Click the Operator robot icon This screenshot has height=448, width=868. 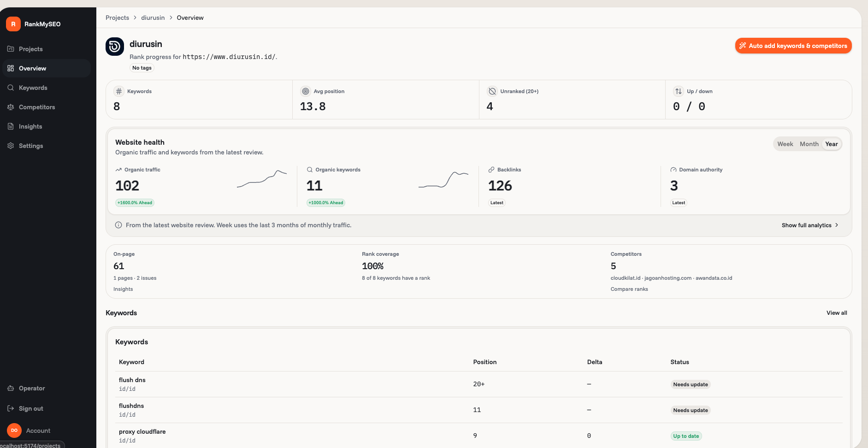(x=11, y=388)
